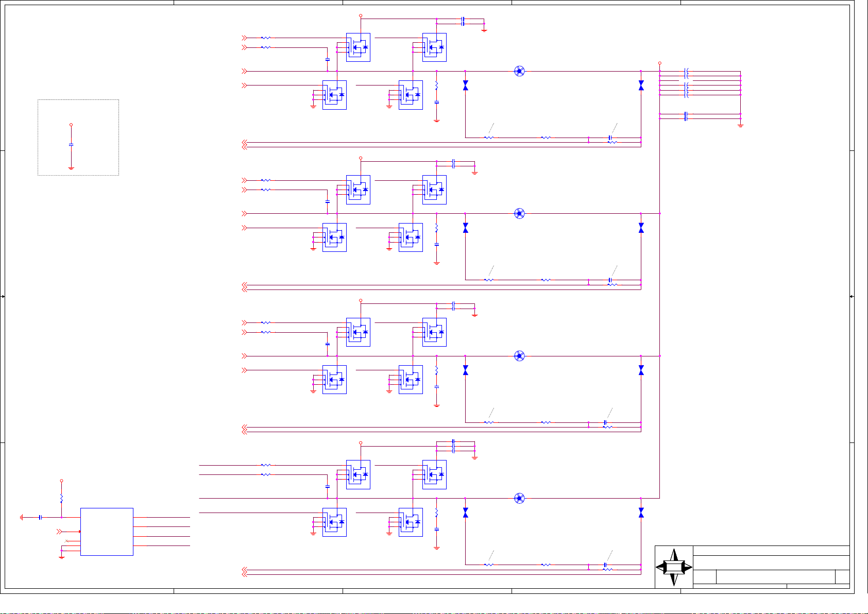Click the no-connect X marker on the IC pin

[67, 541]
